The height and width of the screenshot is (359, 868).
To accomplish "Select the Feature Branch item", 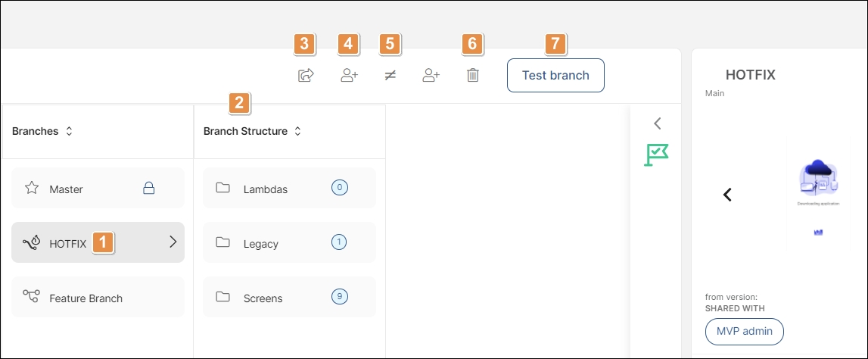I will pos(98,297).
